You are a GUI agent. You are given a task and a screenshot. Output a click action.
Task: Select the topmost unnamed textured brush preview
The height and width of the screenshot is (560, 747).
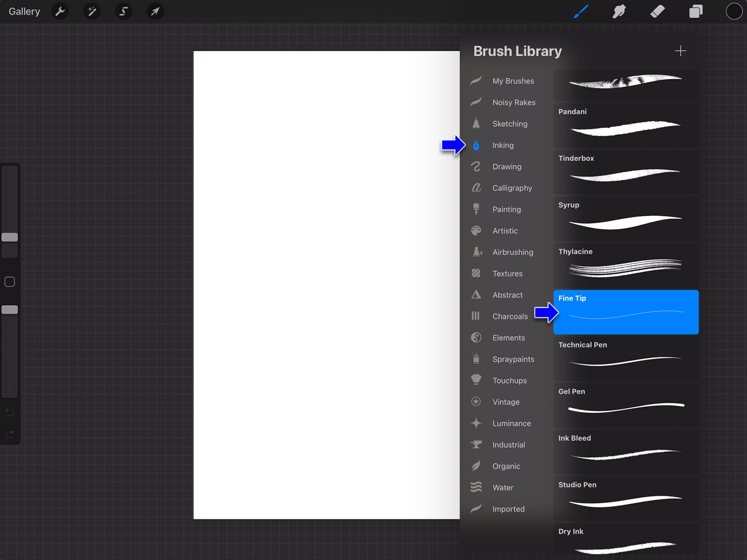point(626,85)
